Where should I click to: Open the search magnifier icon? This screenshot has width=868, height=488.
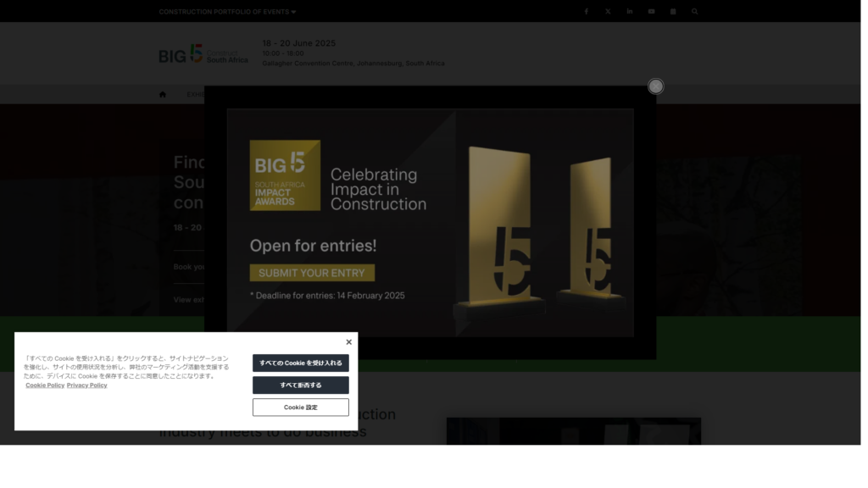click(x=695, y=12)
